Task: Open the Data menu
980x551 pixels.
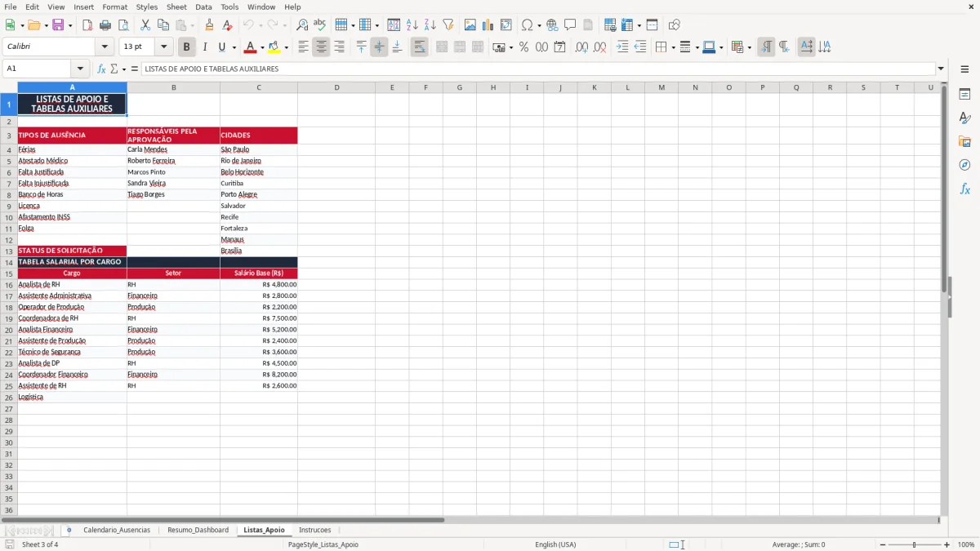Action: [203, 7]
